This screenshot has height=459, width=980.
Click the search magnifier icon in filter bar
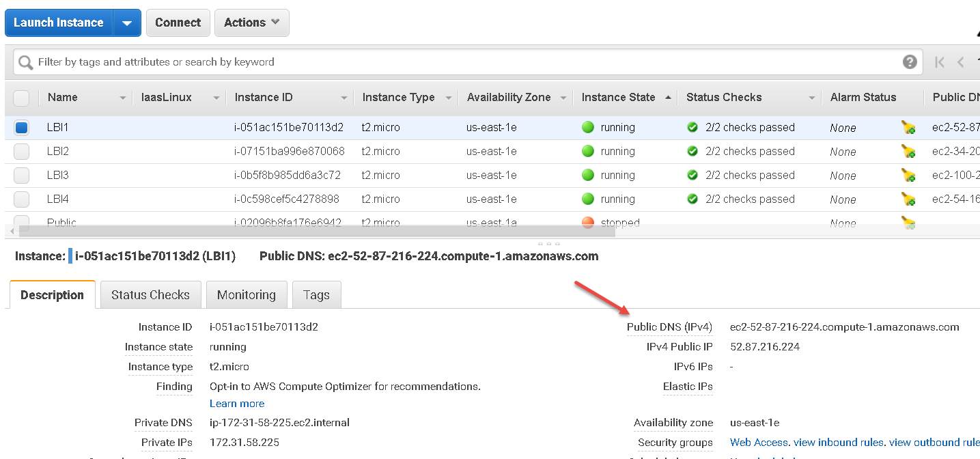25,62
